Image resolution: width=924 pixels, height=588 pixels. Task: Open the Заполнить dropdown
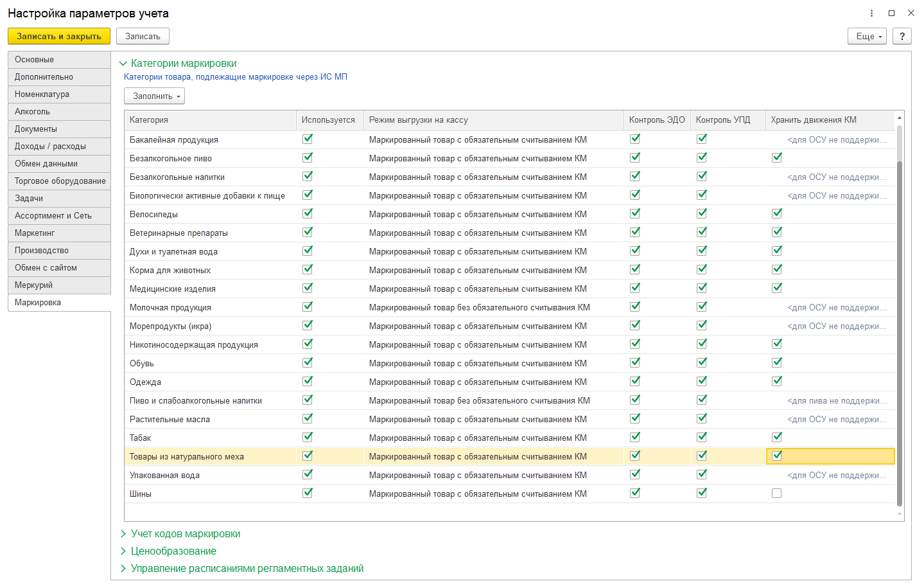154,96
